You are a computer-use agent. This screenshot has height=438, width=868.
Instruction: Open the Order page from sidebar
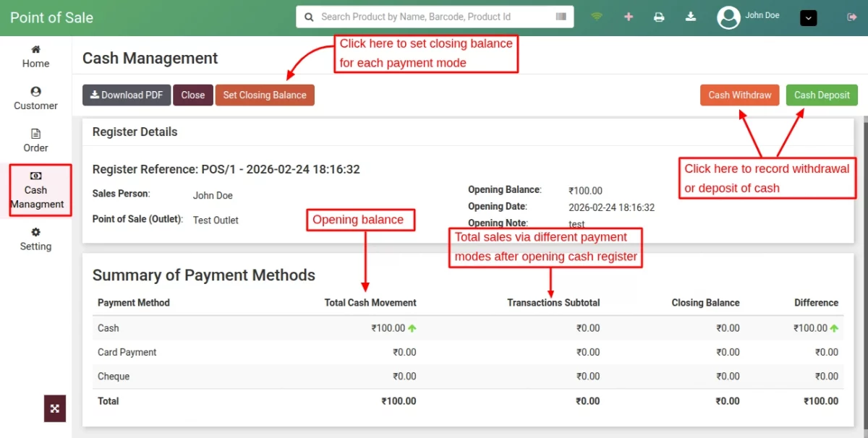pos(35,140)
